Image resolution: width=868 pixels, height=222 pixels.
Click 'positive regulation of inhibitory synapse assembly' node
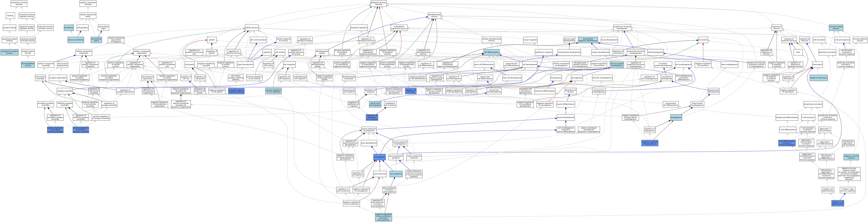pyautogui.click(x=81, y=130)
